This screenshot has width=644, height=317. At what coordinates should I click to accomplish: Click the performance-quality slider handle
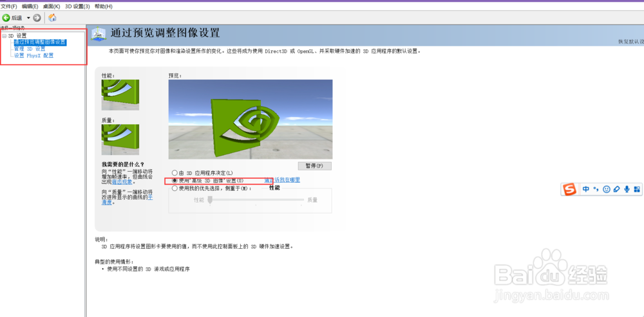pyautogui.click(x=210, y=200)
